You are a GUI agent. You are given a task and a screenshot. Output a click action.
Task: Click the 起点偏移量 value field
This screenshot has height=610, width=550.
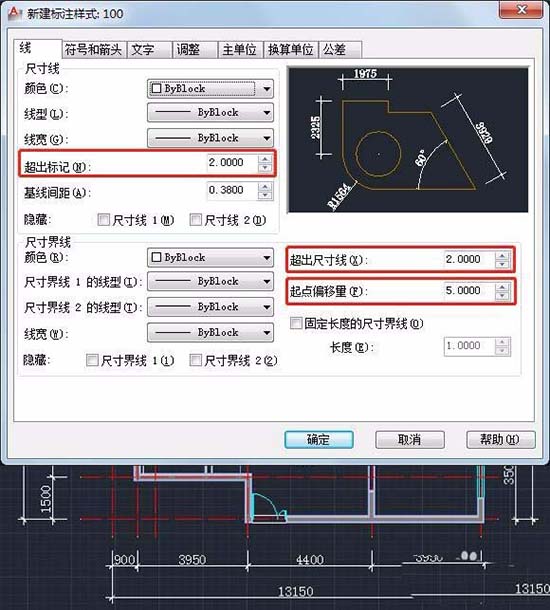[x=469, y=291]
